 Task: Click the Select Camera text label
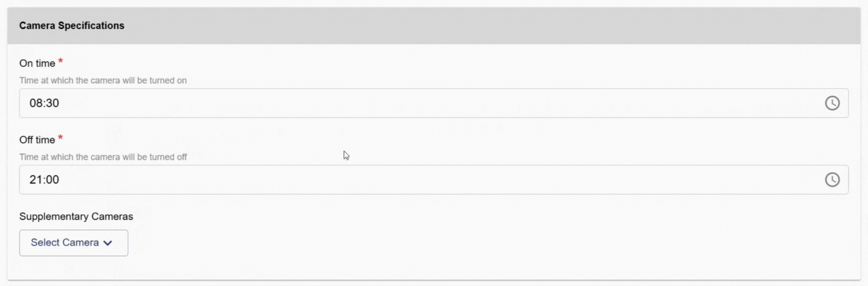(64, 243)
